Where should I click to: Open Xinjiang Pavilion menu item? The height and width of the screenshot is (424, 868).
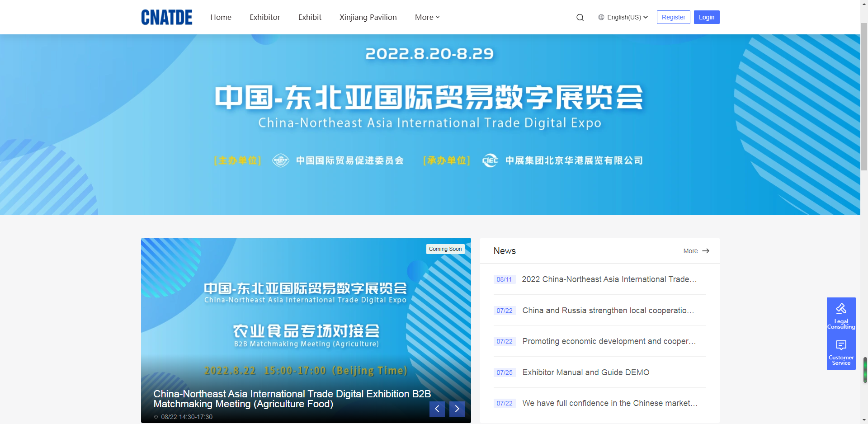pos(368,17)
